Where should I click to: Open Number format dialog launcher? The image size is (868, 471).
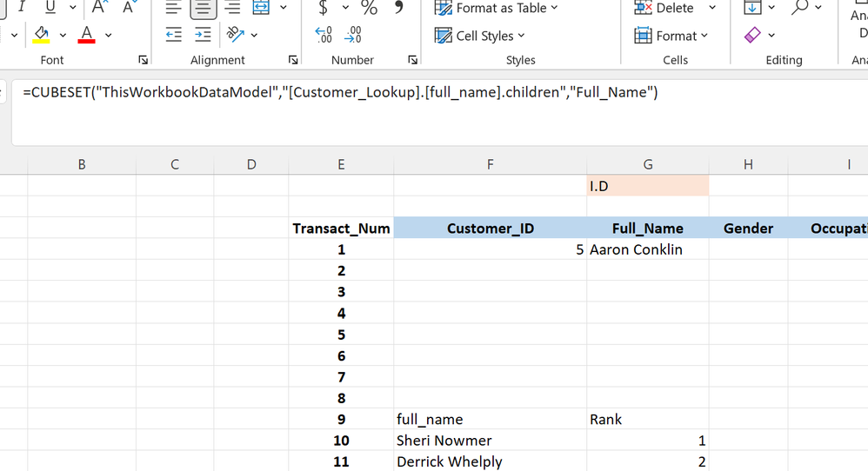(413, 60)
